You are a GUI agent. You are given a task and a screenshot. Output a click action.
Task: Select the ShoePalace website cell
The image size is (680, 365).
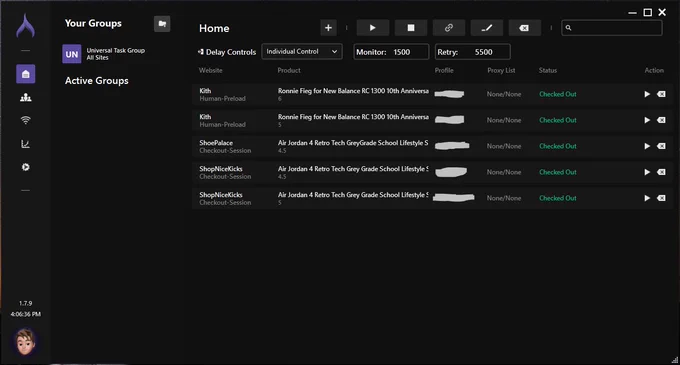click(x=225, y=147)
